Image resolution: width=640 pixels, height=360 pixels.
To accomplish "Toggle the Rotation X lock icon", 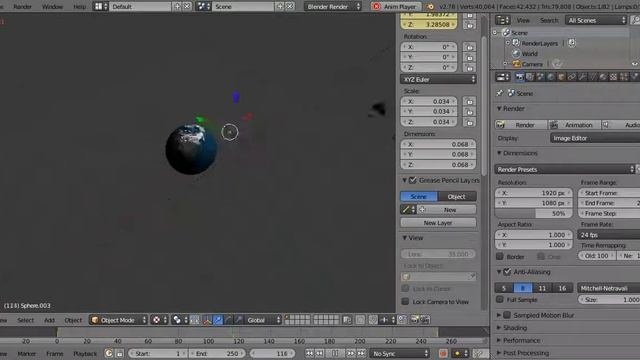I will click(469, 47).
